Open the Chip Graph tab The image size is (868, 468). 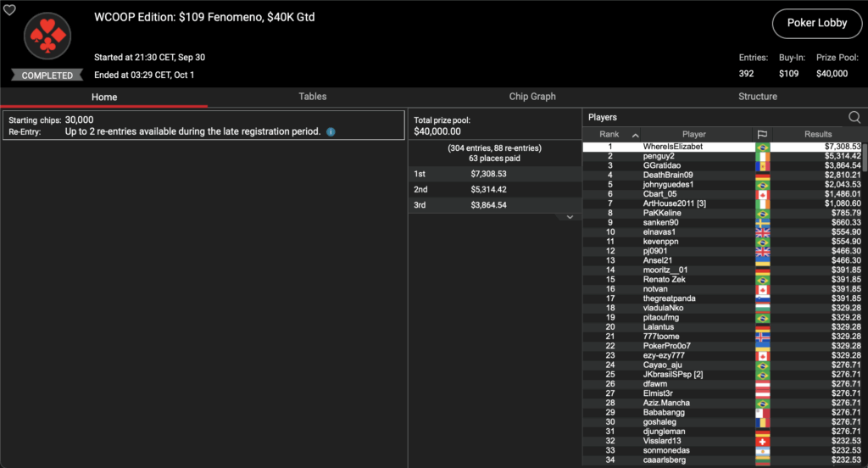[532, 97]
